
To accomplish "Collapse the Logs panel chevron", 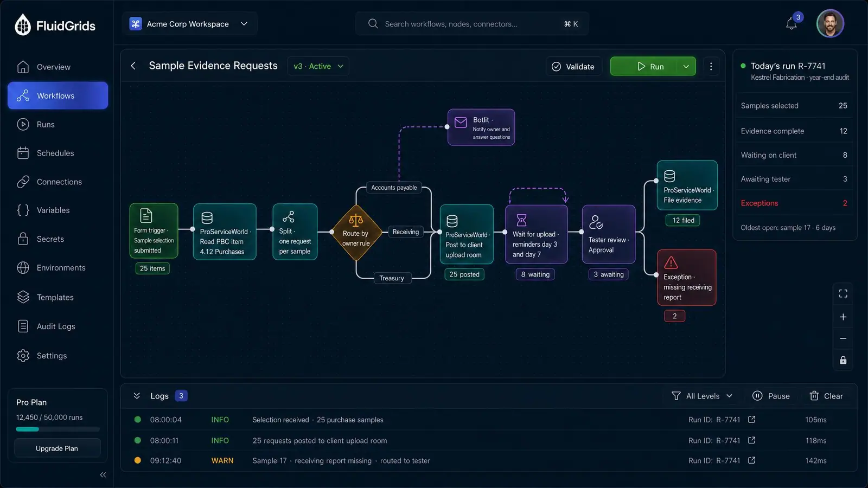I will point(137,396).
